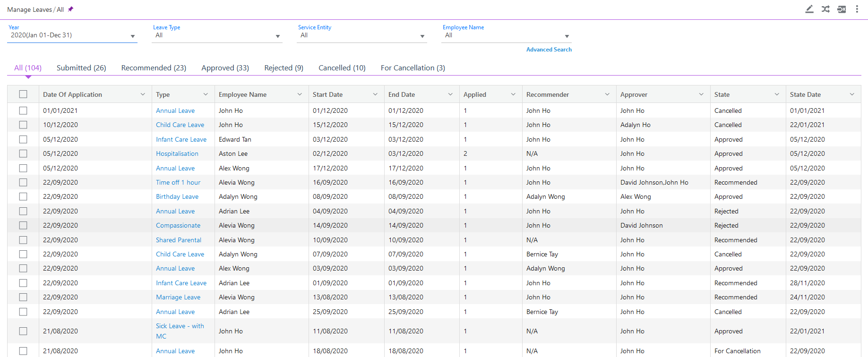The width and height of the screenshot is (868, 357).
Task: Click the edit pencil icon in header
Action: (x=809, y=9)
